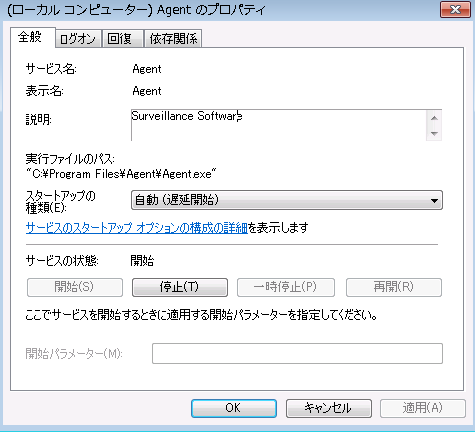The height and width of the screenshot is (432, 475).
Task: Select the 全般 tab
Action: click(x=32, y=37)
